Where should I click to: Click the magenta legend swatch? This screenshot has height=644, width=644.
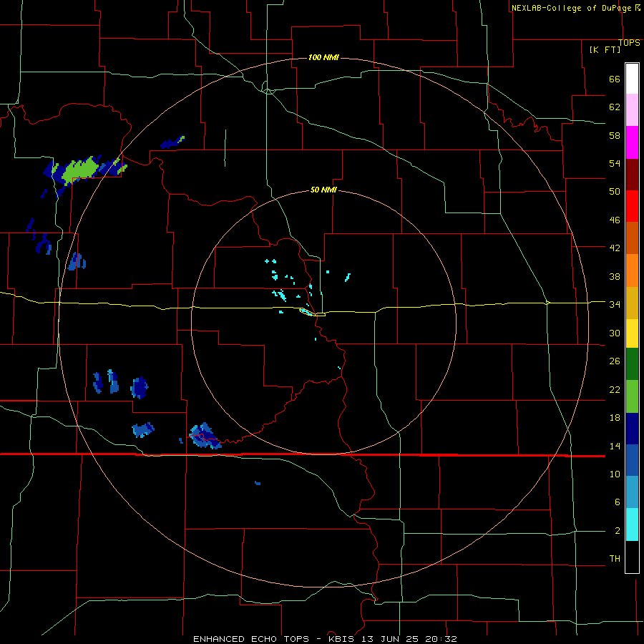[x=632, y=142]
